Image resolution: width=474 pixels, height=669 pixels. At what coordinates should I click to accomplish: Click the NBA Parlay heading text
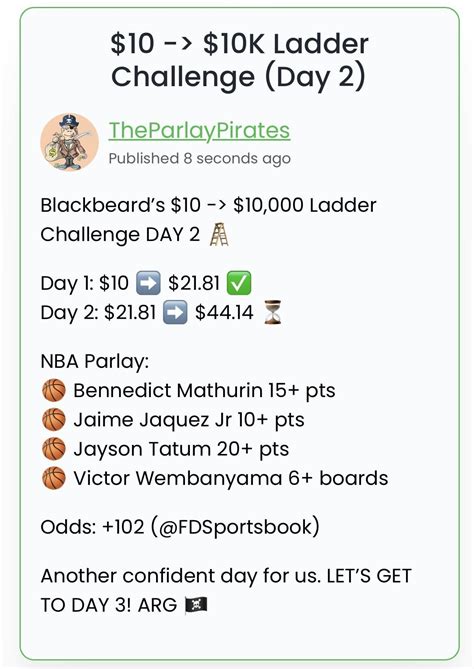(x=95, y=361)
